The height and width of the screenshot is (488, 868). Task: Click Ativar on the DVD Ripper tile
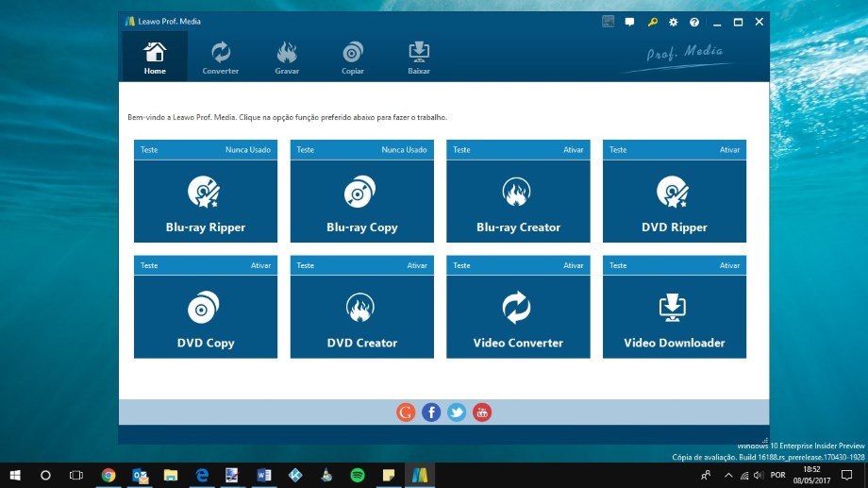click(x=729, y=150)
